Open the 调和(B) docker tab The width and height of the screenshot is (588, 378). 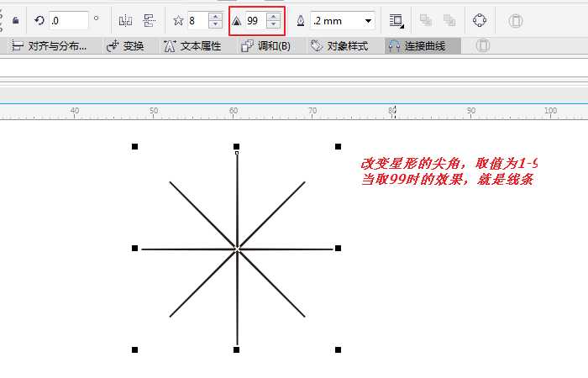click(266, 46)
